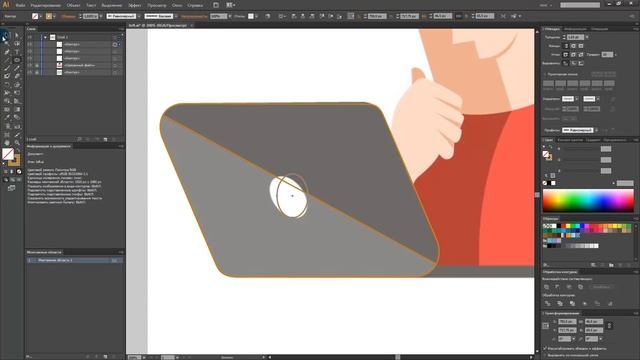
Task: Pick the Ellipse shape tool
Action: coord(17,60)
